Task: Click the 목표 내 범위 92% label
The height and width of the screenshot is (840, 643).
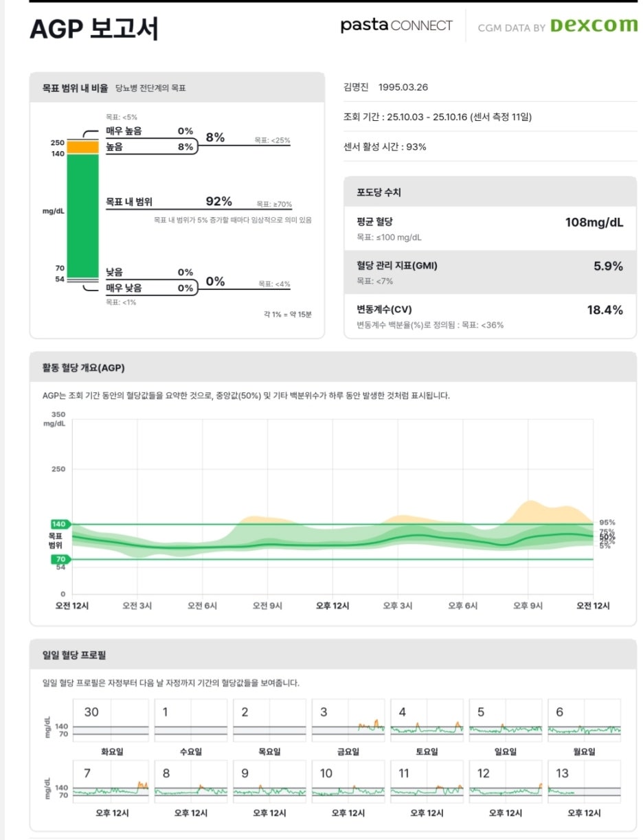Action: coord(169,201)
